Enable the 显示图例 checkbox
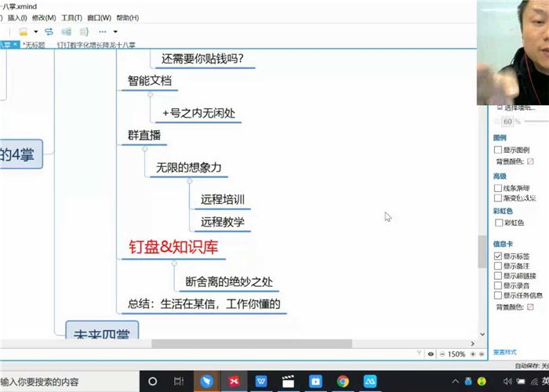The height and width of the screenshot is (392, 549). (x=498, y=149)
